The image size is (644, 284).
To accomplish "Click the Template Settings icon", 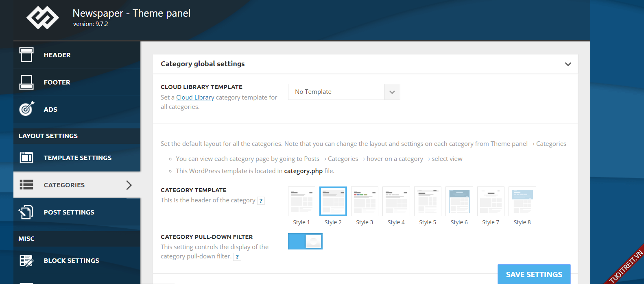I will coord(26,158).
